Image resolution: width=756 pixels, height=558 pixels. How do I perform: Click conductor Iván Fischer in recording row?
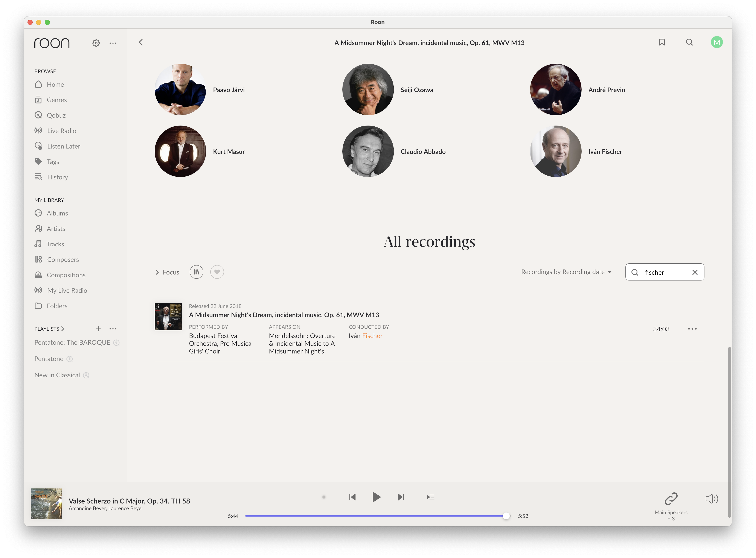point(365,336)
